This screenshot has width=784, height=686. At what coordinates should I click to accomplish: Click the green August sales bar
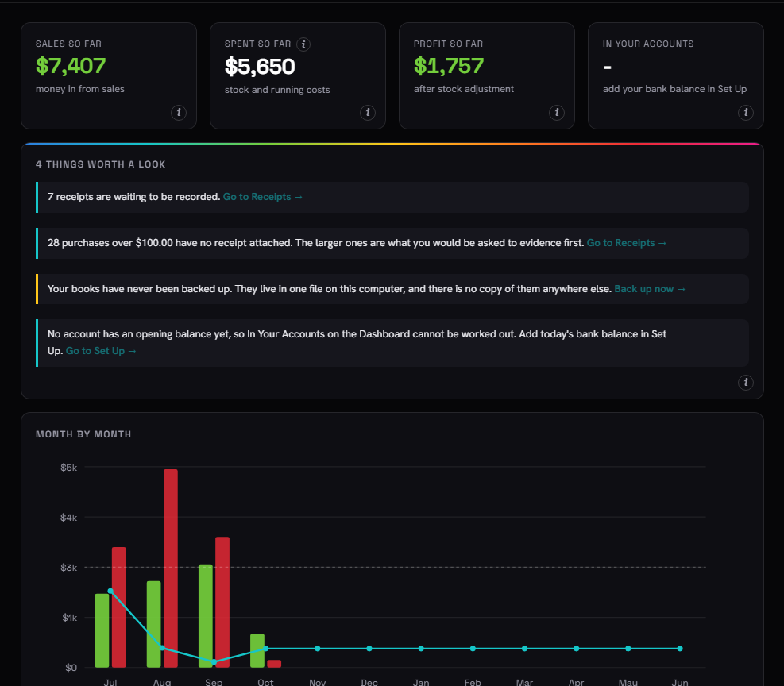[x=153, y=624]
